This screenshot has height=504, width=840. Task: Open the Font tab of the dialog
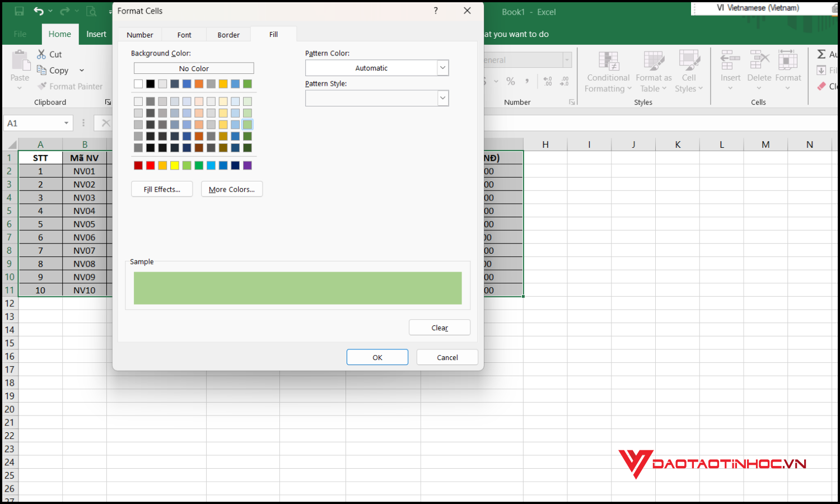tap(184, 34)
